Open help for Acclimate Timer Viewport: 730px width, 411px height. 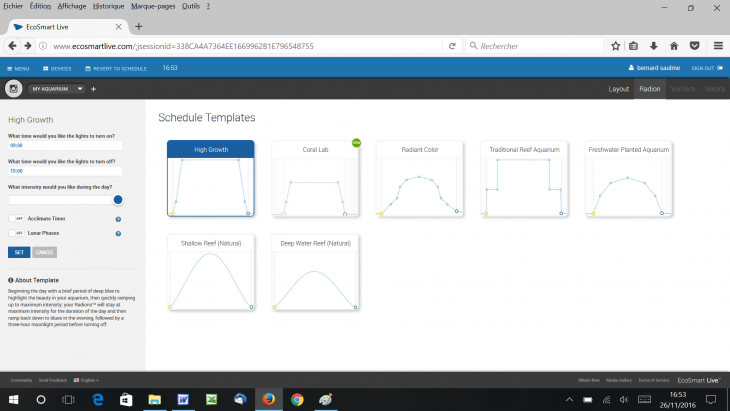coord(119,218)
